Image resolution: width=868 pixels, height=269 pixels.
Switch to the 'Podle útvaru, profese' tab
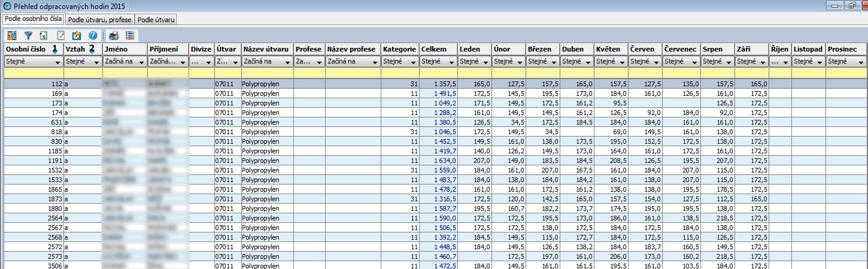[x=100, y=20]
